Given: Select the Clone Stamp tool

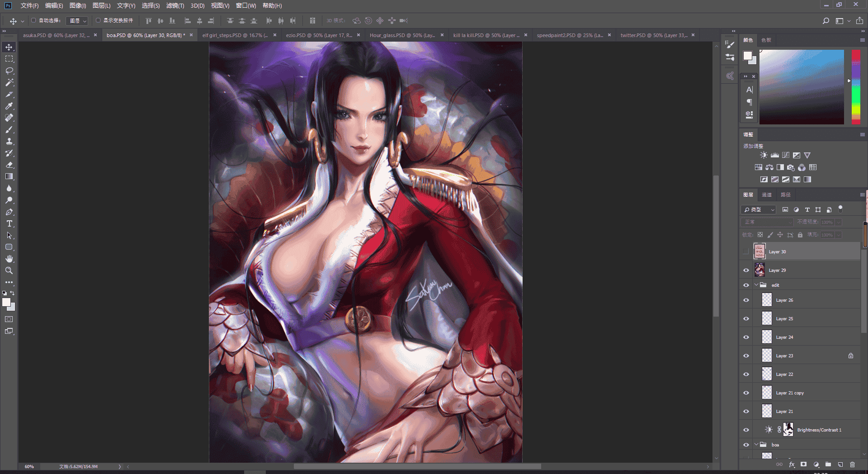Looking at the screenshot, I should [x=9, y=141].
